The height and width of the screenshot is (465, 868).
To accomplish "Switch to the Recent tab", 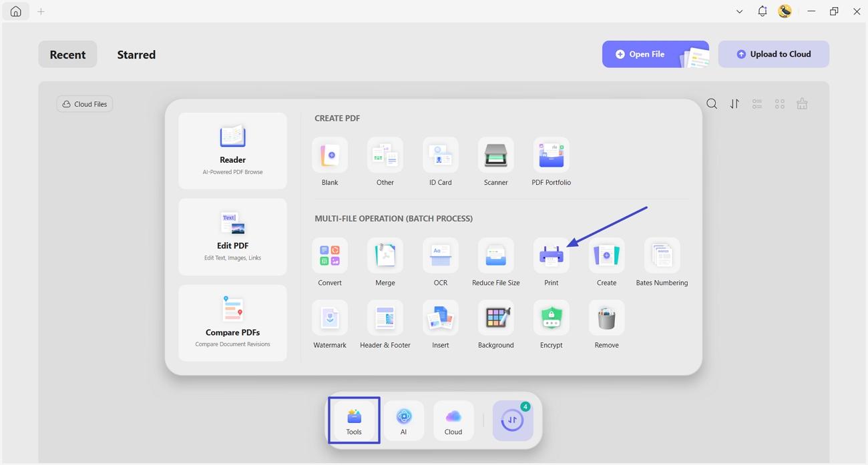I will pos(67,55).
